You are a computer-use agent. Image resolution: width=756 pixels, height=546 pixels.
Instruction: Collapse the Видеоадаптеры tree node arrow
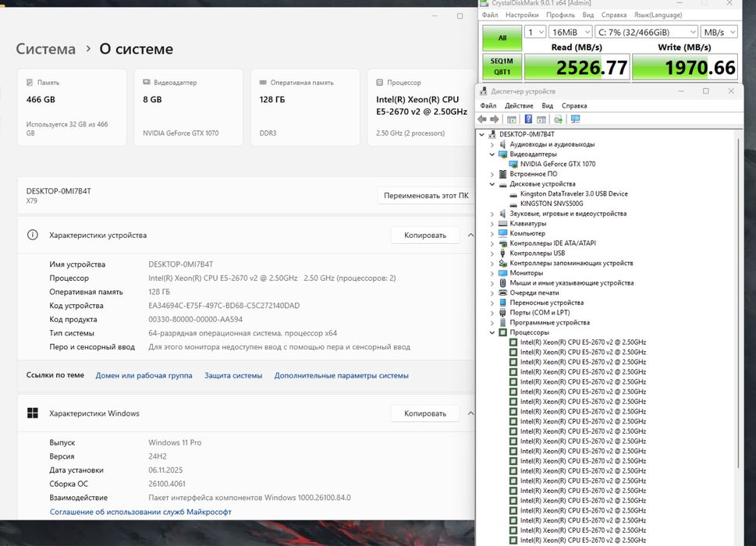[x=492, y=154]
